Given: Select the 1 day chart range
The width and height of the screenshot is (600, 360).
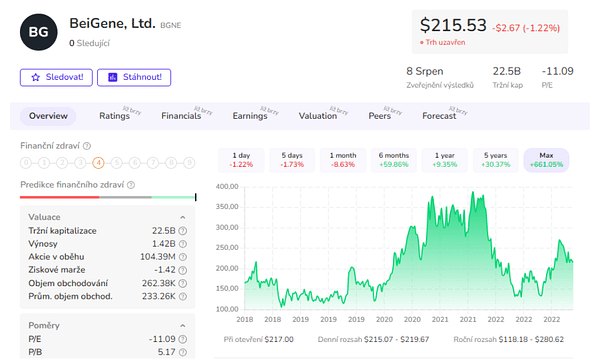Looking at the screenshot, I should pos(241,160).
